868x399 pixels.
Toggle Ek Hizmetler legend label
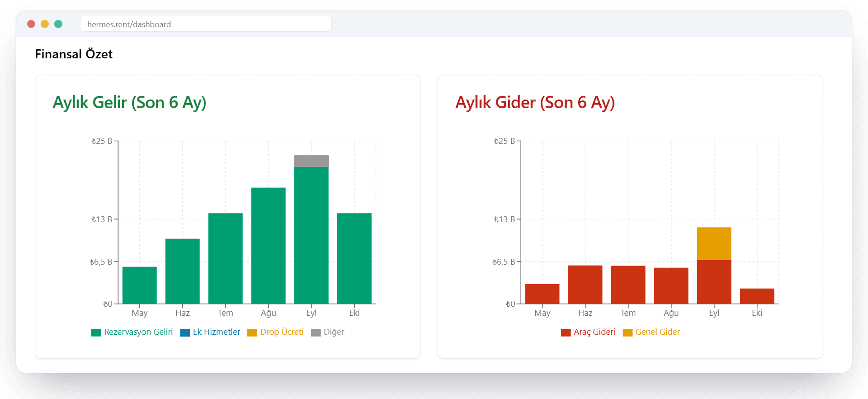pos(217,332)
